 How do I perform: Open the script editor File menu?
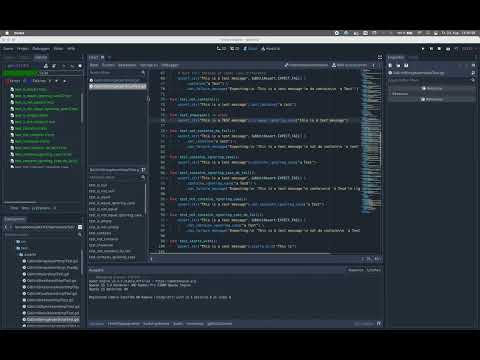(94, 65)
